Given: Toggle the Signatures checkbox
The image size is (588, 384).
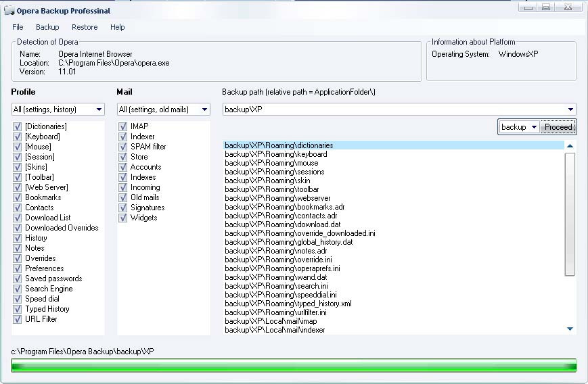Looking at the screenshot, I should (x=122, y=207).
